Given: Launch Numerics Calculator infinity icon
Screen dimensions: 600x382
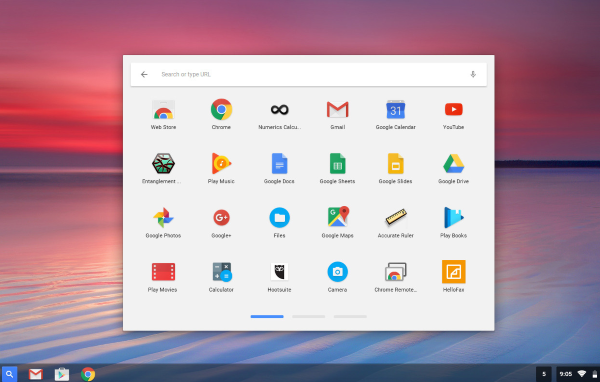Looking at the screenshot, I should pos(280,110).
